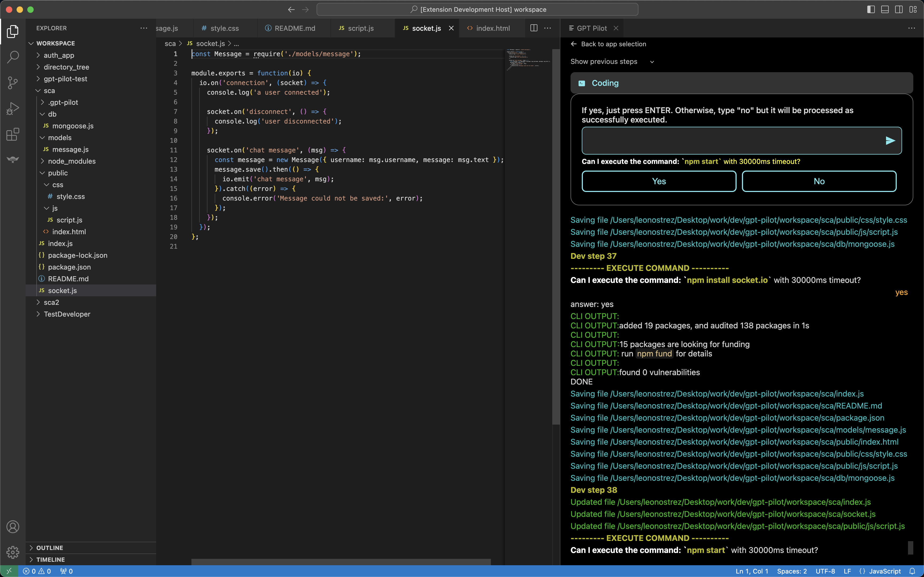Expand the node_modules folder

point(71,161)
